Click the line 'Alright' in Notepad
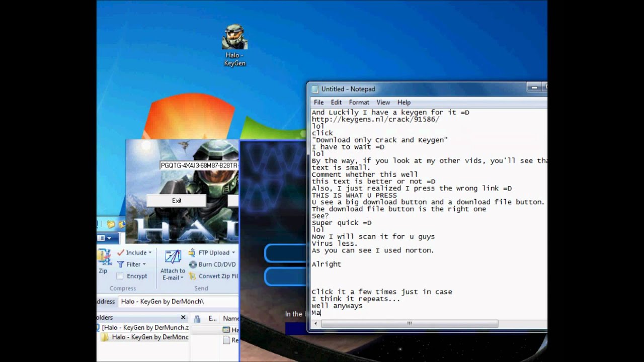This screenshot has width=644, height=362. coord(327,264)
